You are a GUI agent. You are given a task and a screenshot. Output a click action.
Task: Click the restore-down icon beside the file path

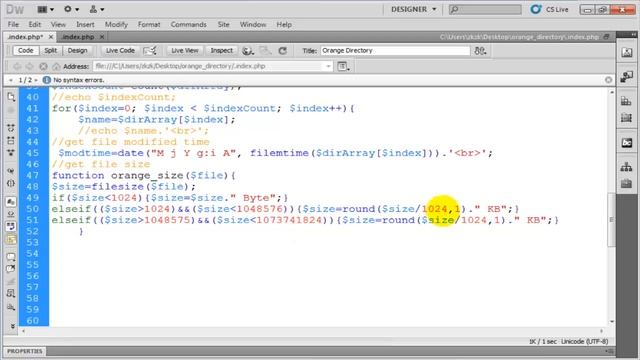607,37
